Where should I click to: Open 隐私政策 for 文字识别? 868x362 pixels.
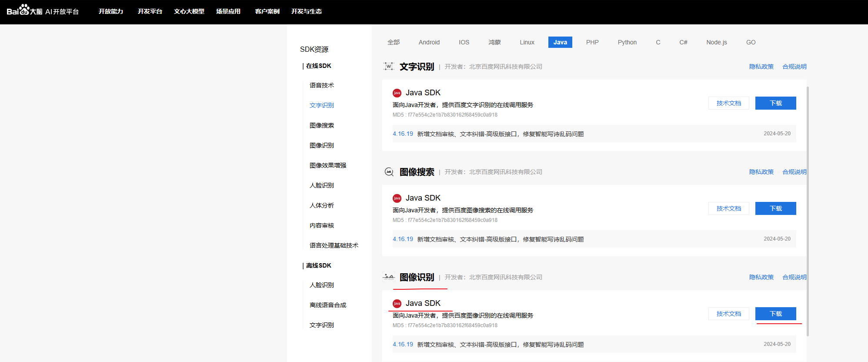(x=761, y=67)
